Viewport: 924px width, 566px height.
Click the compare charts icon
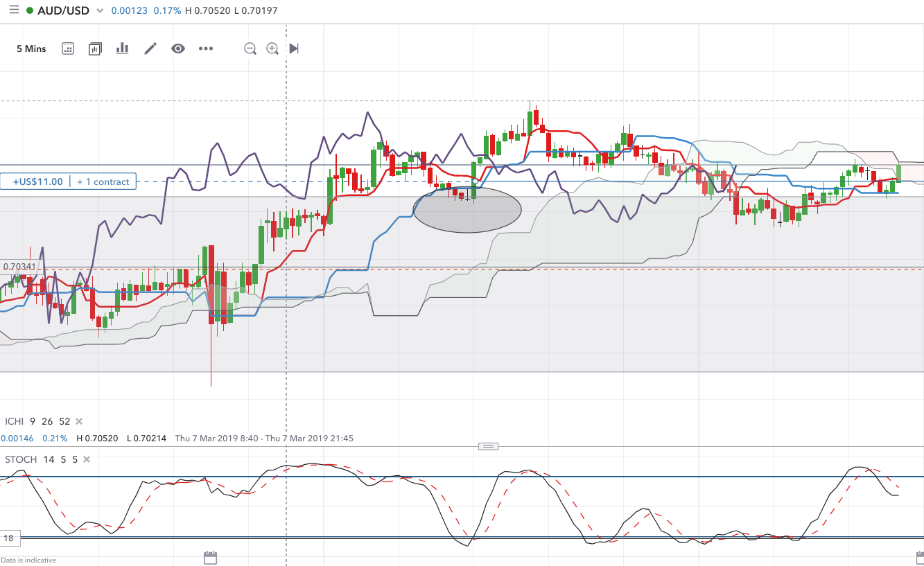click(95, 48)
